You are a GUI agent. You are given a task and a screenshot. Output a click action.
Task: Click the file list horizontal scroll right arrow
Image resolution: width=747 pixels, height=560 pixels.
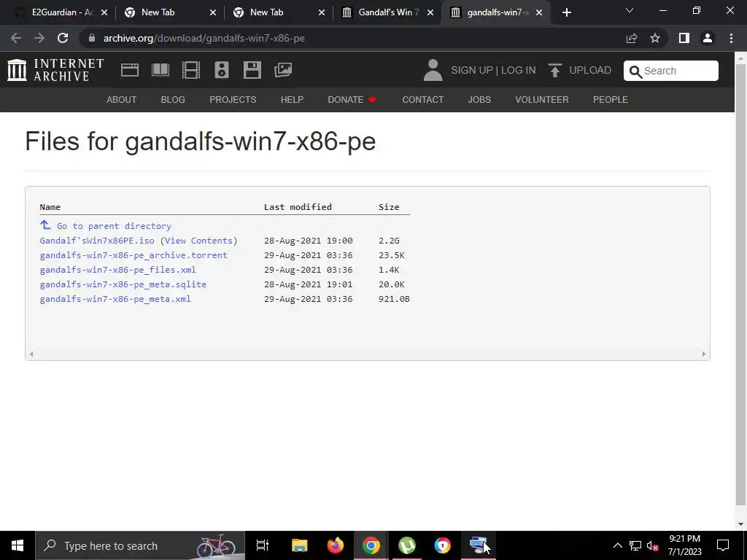[704, 354]
